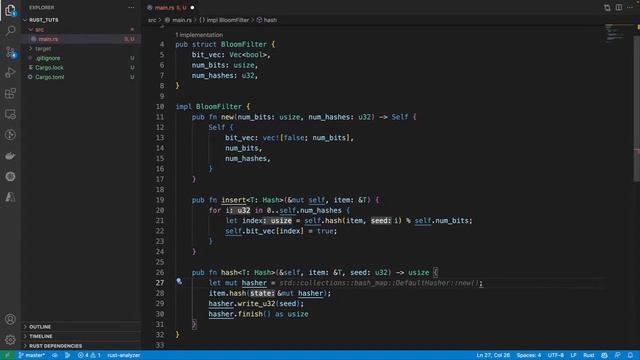Click BloomFilter in the struct declaration
This screenshot has width=640, height=360.
(x=244, y=44)
